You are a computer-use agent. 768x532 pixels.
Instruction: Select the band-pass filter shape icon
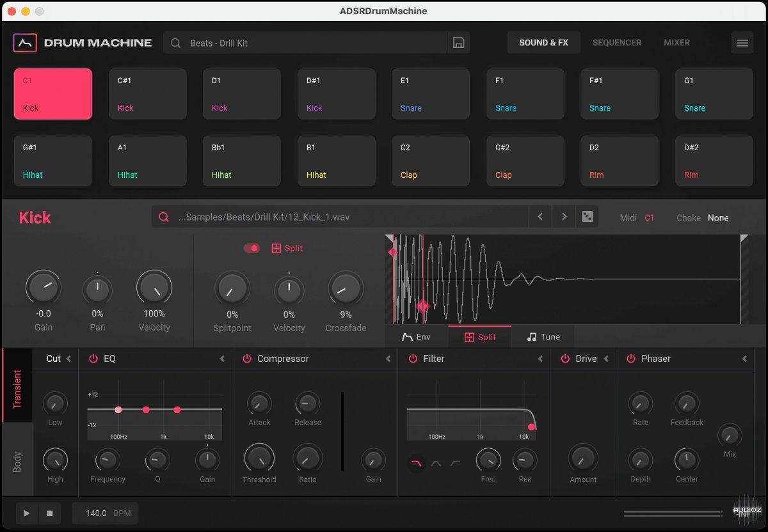tap(436, 463)
